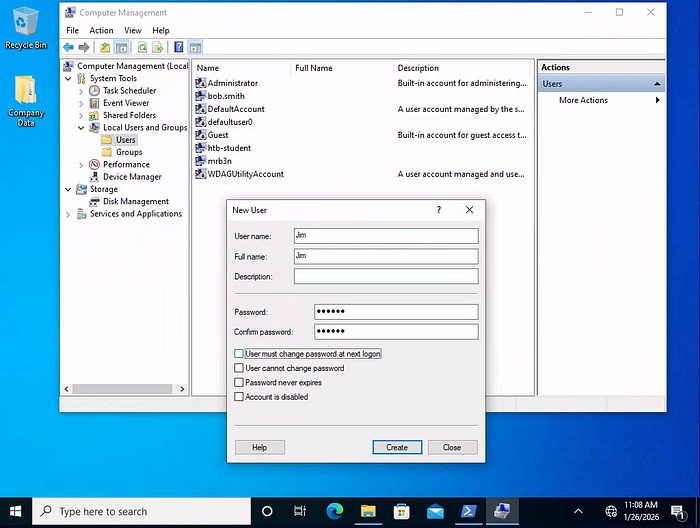Click More Actions in Actions pane
The image size is (700, 528).
[x=583, y=100]
